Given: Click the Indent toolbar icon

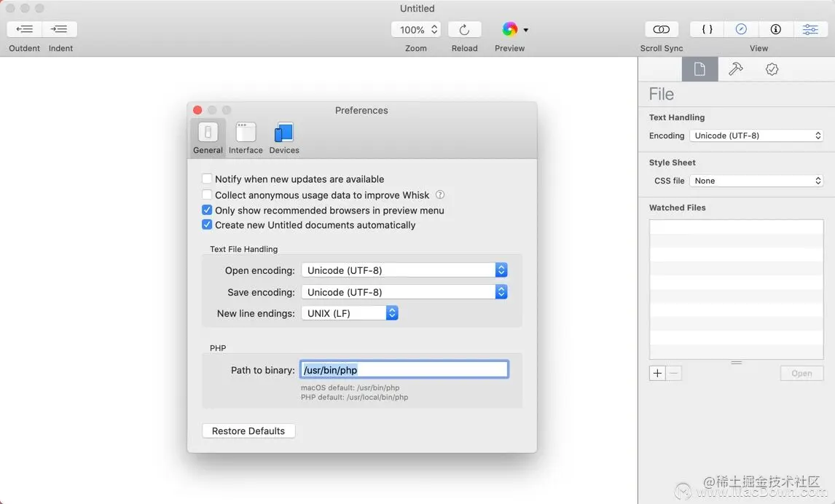Looking at the screenshot, I should pyautogui.click(x=60, y=29).
